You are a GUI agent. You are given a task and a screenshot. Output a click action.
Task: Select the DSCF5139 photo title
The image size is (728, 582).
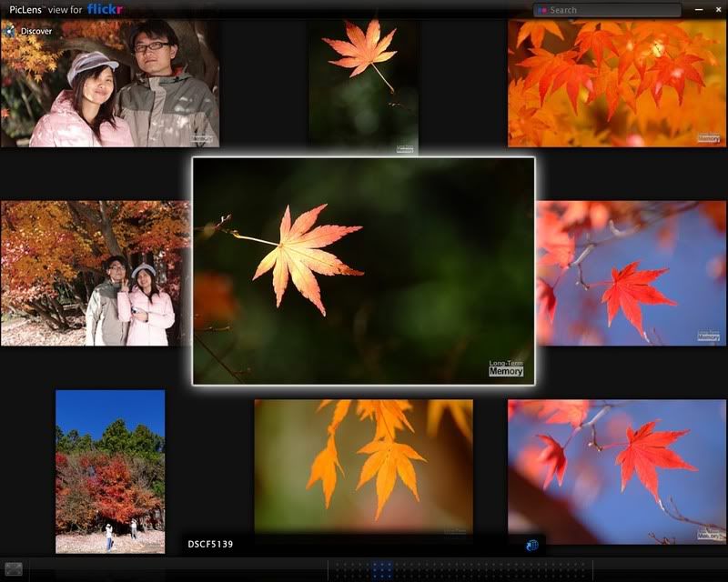click(x=210, y=545)
